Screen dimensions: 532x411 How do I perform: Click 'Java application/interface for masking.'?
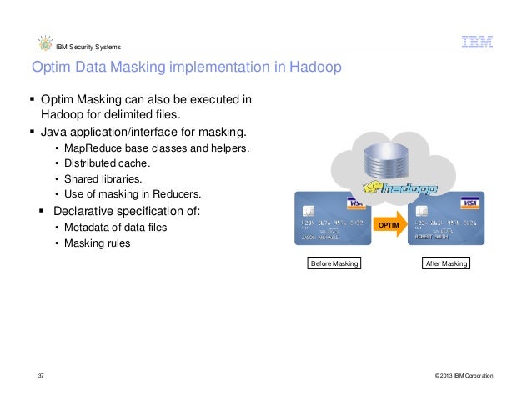[x=143, y=132]
